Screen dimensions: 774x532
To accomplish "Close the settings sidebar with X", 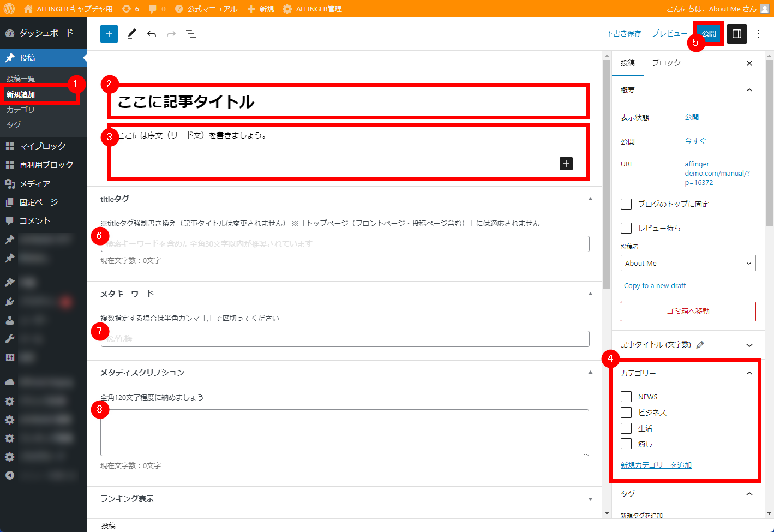I will point(749,63).
